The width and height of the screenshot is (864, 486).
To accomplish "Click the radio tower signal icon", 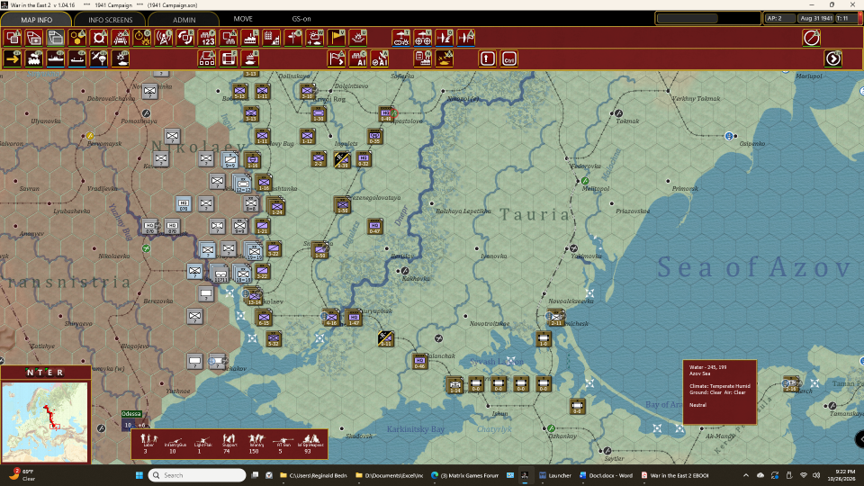I will tap(164, 38).
